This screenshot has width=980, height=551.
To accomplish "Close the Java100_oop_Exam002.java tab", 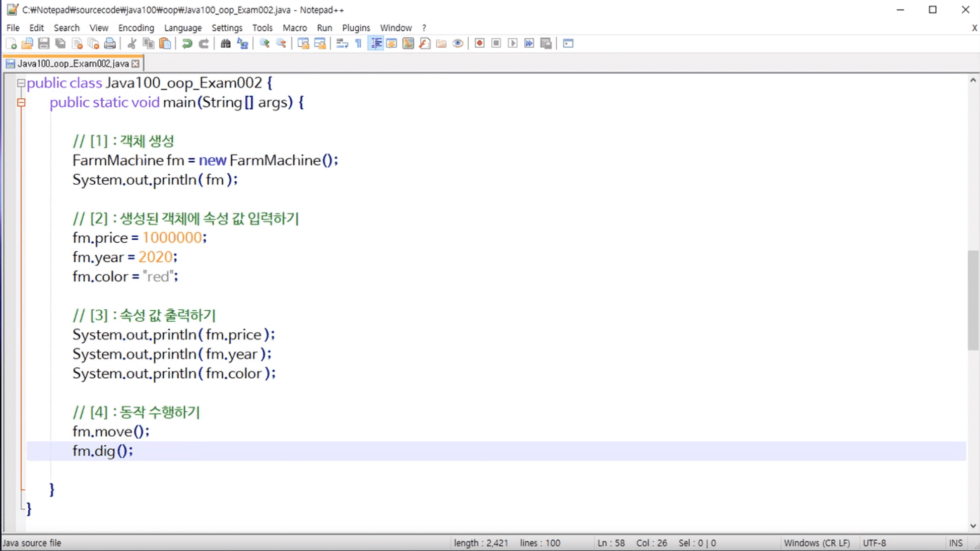I will coord(136,64).
